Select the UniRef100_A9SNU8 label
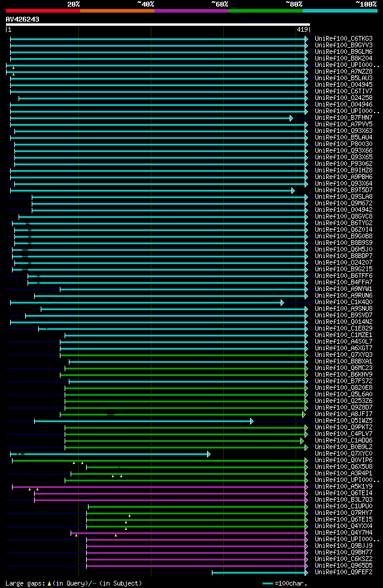383x588 pixels. point(344,309)
